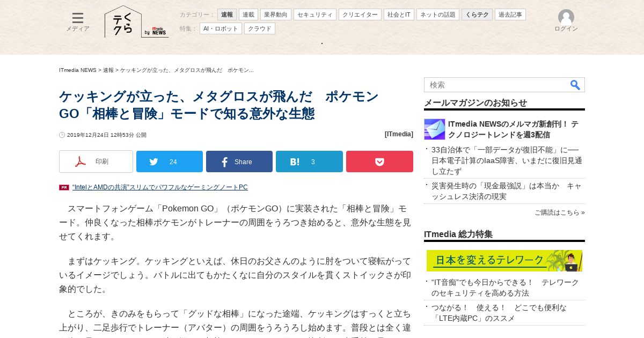
Task: Share article on Twitter button
Action: [x=170, y=161]
